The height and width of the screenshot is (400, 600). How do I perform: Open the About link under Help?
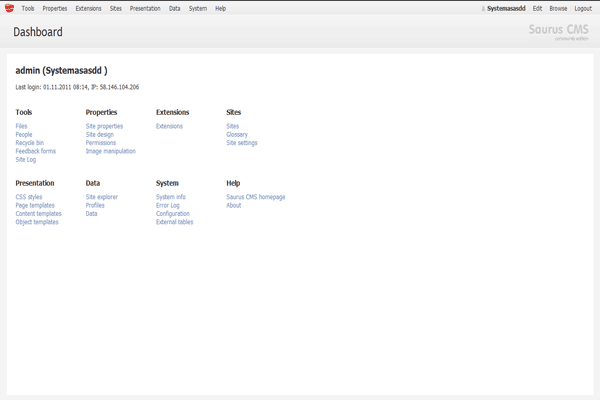(234, 205)
